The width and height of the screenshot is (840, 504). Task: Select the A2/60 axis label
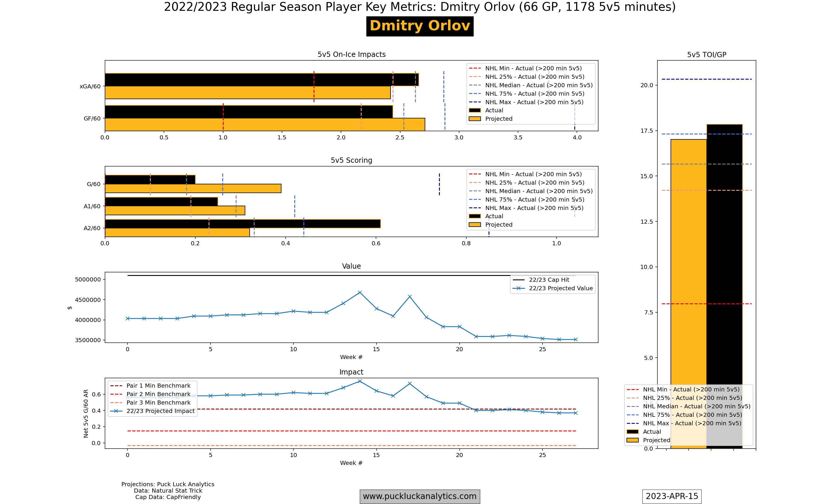tap(92, 228)
